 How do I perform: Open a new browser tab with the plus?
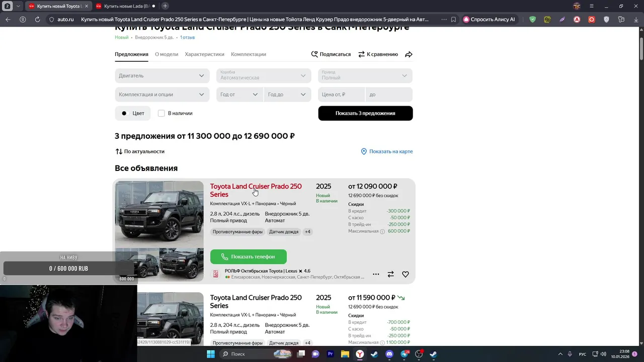point(165,6)
